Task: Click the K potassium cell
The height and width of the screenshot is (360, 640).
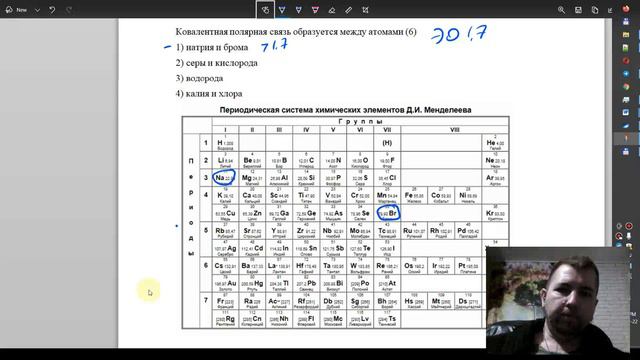Action: click(225, 196)
